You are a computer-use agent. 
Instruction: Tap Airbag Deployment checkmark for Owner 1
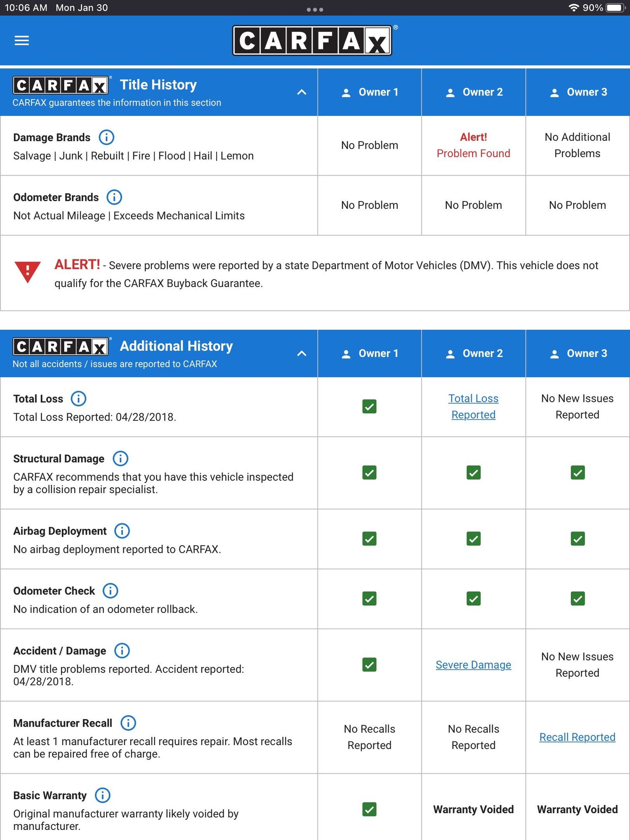tap(370, 538)
